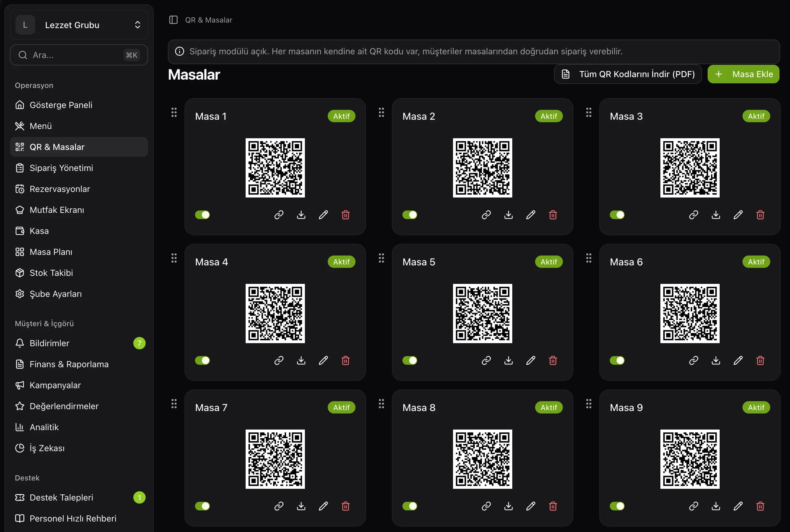Screen dimensions: 790x532
Task: Click Masa 7 QR code thumbnail
Action: 275,459
